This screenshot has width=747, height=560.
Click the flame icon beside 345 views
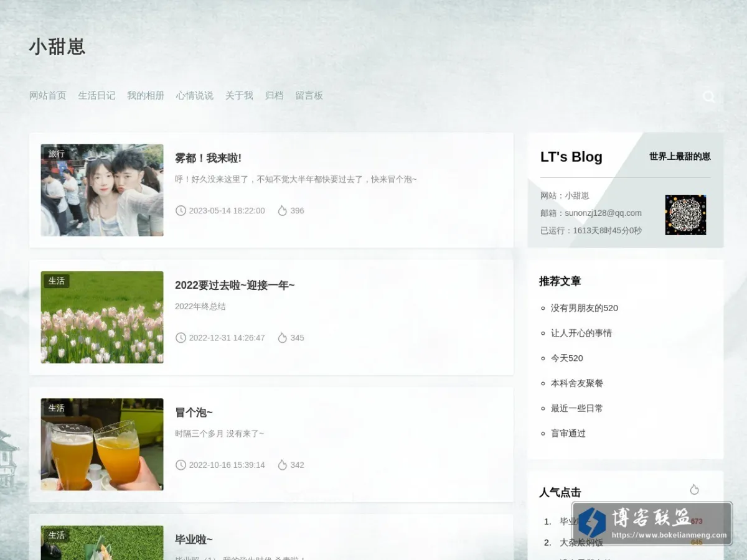(x=282, y=338)
